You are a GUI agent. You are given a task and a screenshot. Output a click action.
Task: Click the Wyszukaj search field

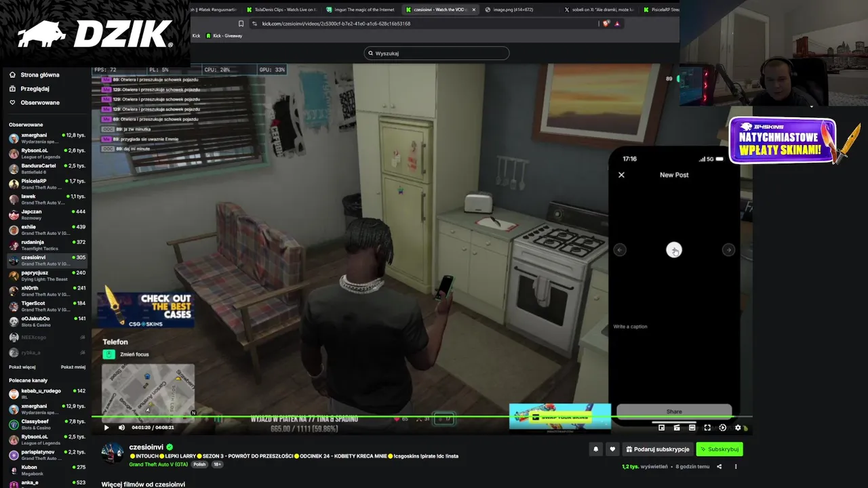click(437, 53)
